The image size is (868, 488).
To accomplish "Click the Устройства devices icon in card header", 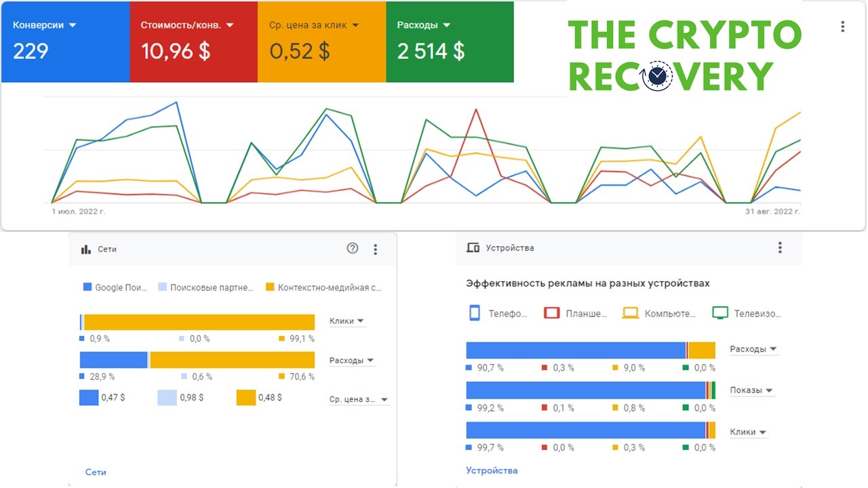I will [x=473, y=247].
